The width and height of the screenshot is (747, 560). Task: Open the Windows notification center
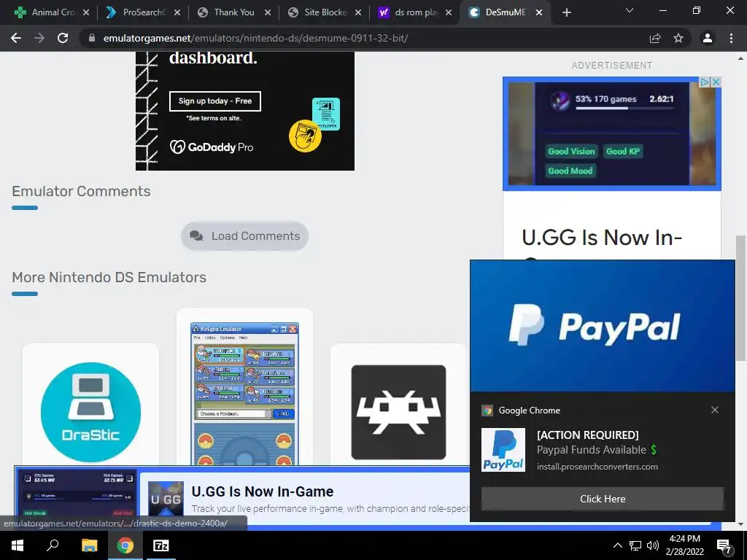724,546
